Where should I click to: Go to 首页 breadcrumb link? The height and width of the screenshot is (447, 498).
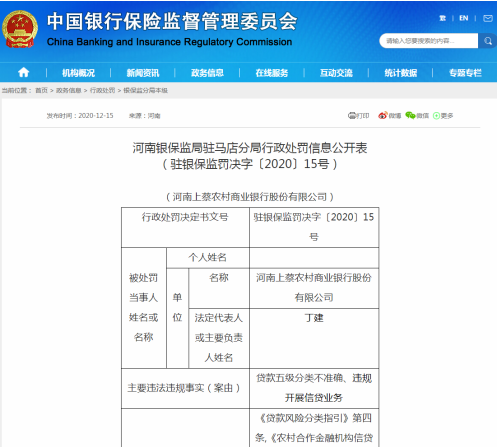click(41, 90)
